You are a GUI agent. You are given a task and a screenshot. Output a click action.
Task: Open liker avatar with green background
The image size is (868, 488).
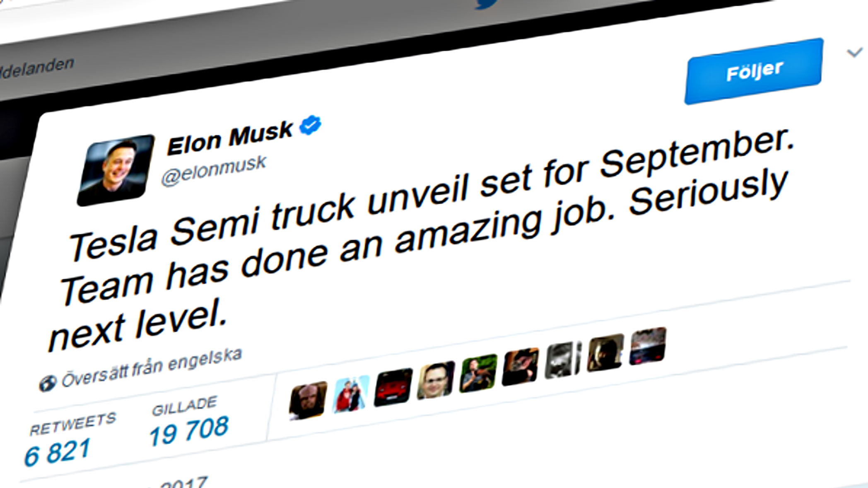pyautogui.click(x=478, y=373)
